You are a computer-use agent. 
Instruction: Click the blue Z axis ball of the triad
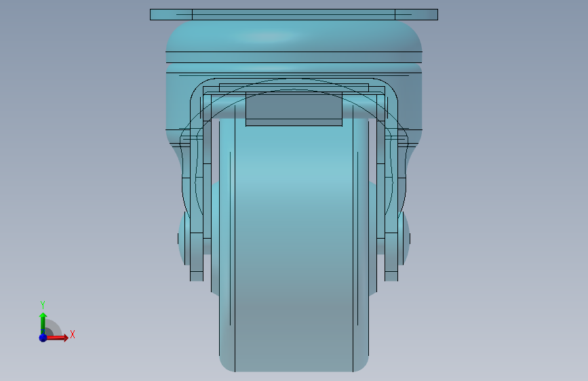pyautogui.click(x=43, y=338)
